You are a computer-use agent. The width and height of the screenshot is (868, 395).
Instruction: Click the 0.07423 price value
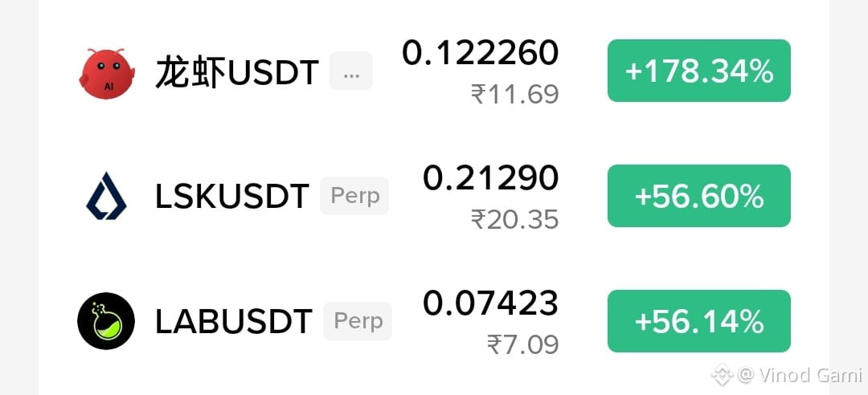coord(491,303)
